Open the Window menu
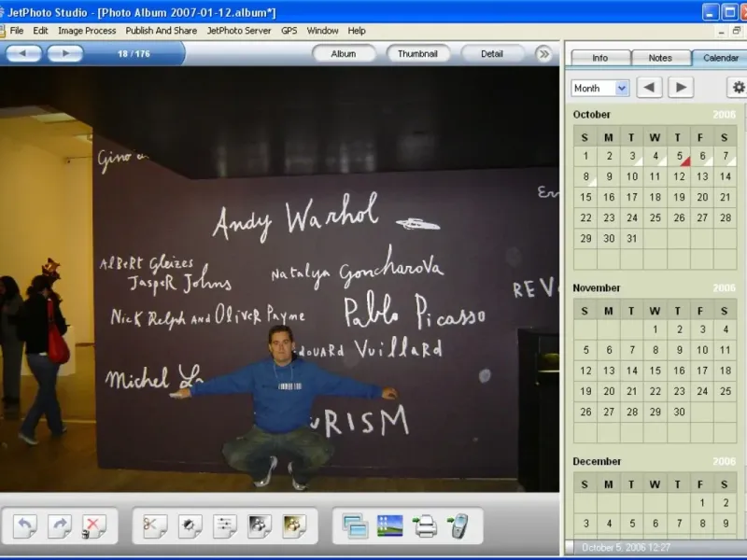 click(x=322, y=31)
